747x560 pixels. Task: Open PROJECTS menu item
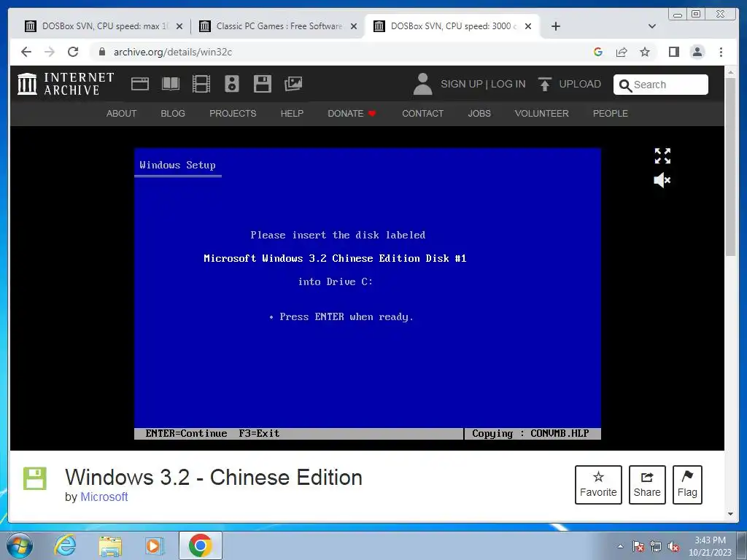pyautogui.click(x=233, y=114)
